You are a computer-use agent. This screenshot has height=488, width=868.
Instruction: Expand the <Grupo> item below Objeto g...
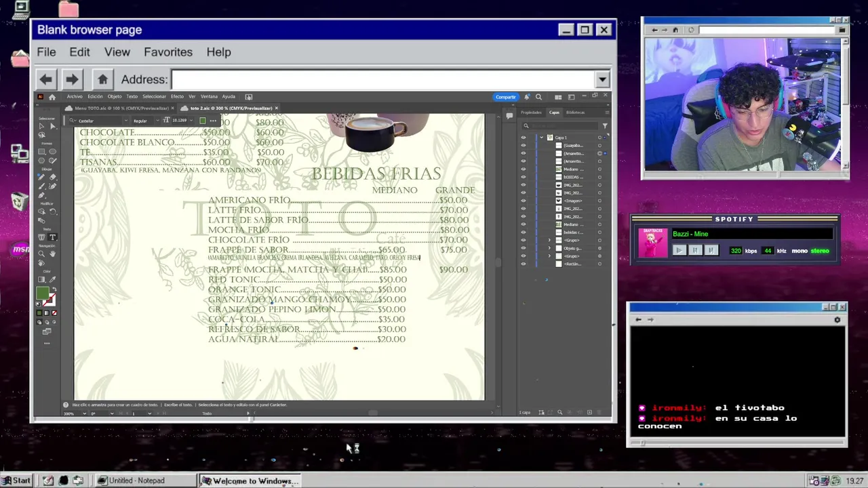[549, 256]
